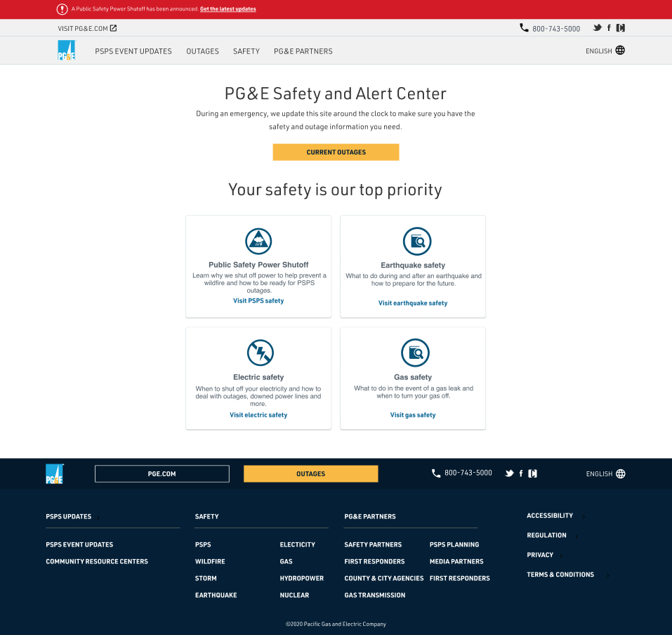Image resolution: width=672 pixels, height=635 pixels.
Task: Click the globe language icon in the header
Action: [620, 51]
